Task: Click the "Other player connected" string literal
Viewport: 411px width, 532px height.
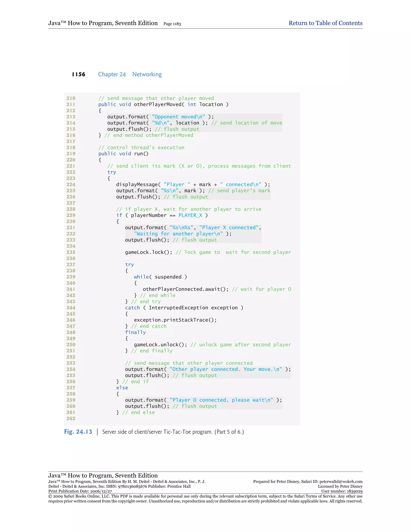Action: pyautogui.click(x=226, y=369)
